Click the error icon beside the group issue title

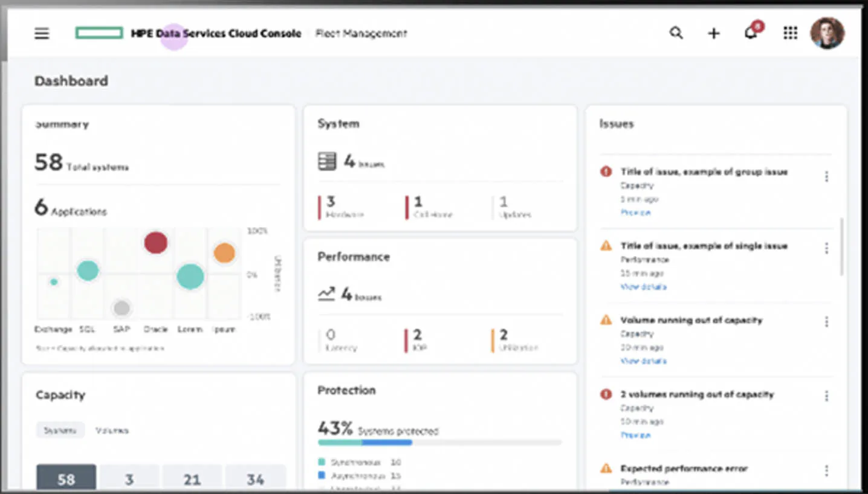(606, 172)
